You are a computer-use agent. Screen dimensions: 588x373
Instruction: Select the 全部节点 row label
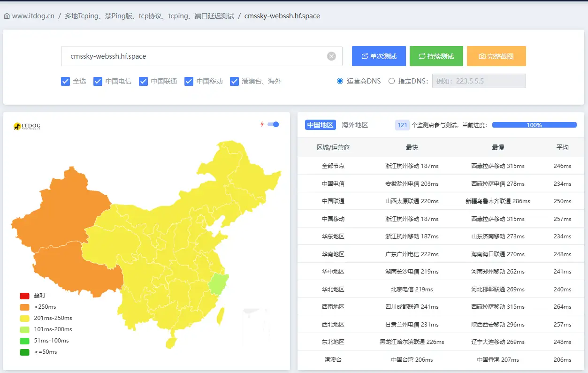click(x=333, y=166)
